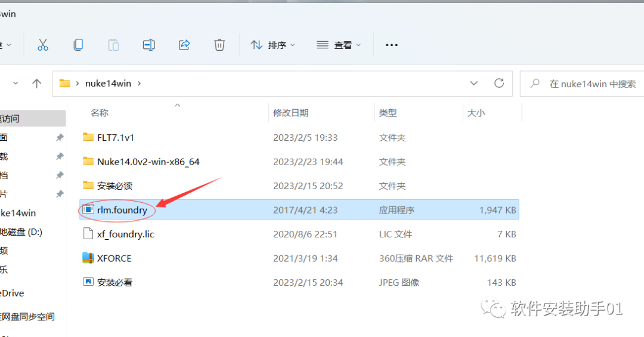Select quick access 访问 in sidebar
Image resolution: width=644 pixels, height=337 pixels.
[33, 119]
